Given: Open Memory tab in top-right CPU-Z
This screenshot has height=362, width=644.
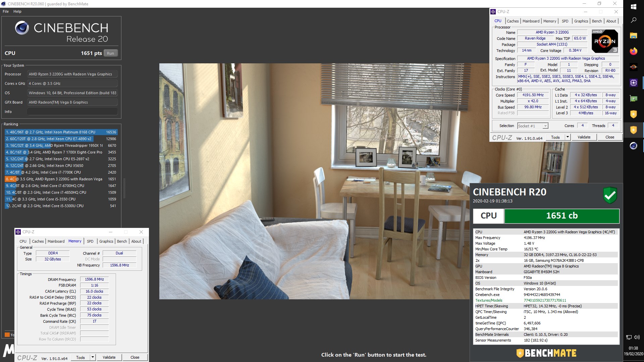Looking at the screenshot, I should pyautogui.click(x=550, y=21).
